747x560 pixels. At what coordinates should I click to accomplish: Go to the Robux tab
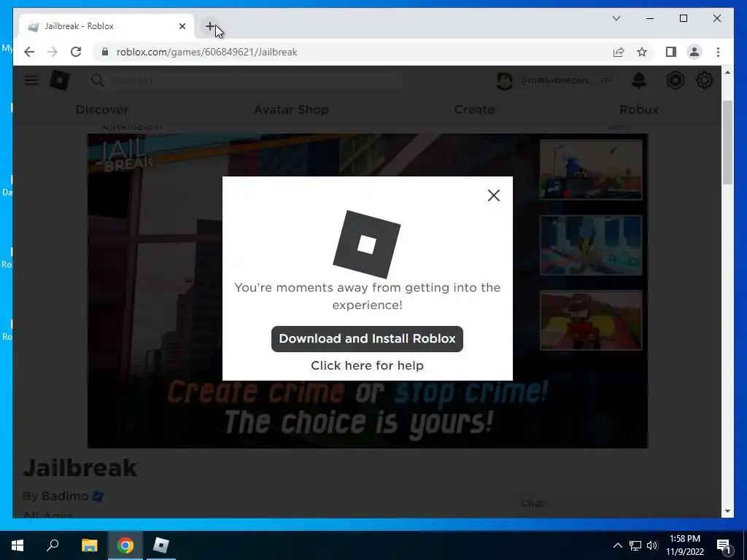point(639,109)
